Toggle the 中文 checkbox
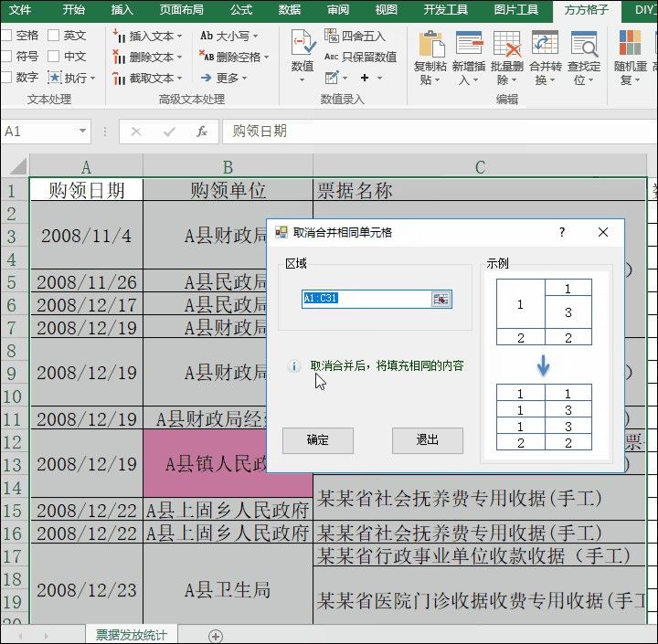658x644 pixels. tap(53, 56)
